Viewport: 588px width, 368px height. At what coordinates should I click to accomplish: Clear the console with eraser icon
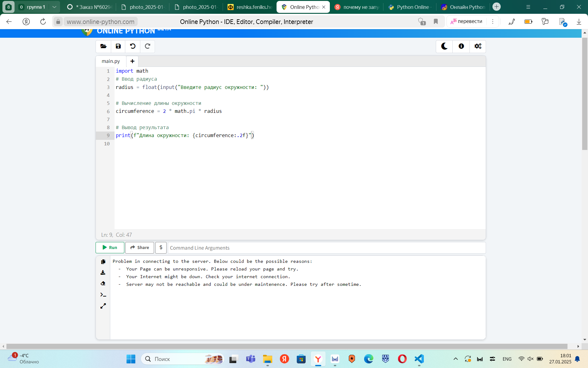[103, 283]
